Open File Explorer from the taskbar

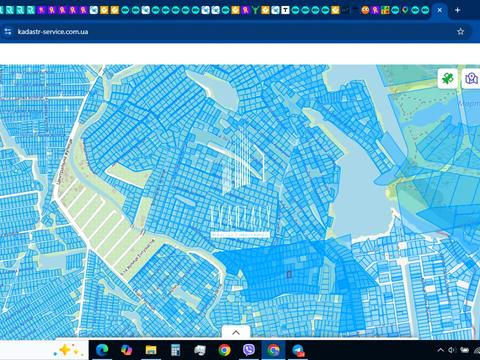151,350
